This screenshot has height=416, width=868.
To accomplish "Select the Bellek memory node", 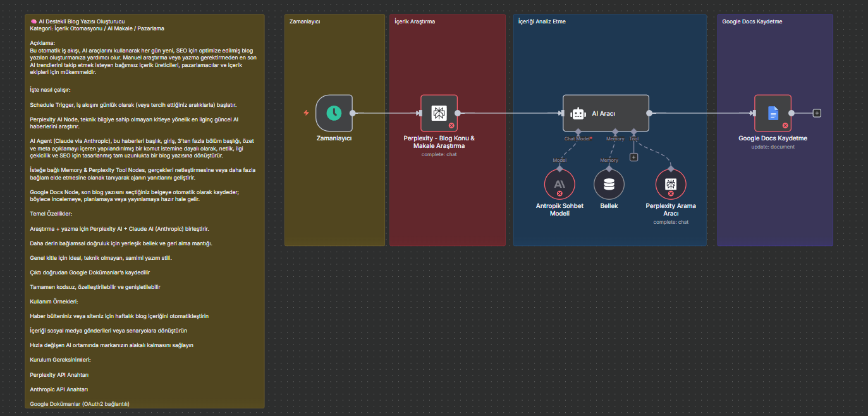I will pos(609,184).
